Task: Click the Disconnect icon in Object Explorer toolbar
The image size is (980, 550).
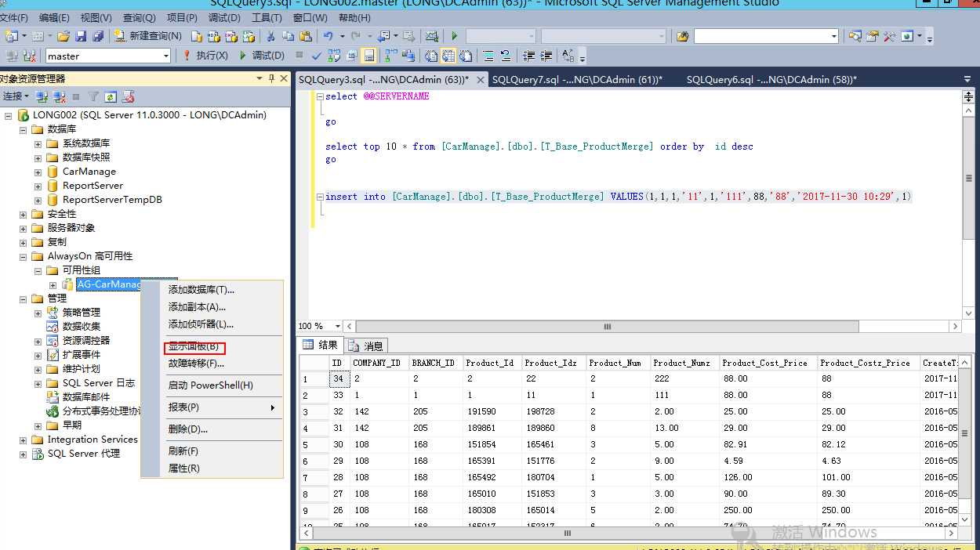Action: (x=60, y=96)
